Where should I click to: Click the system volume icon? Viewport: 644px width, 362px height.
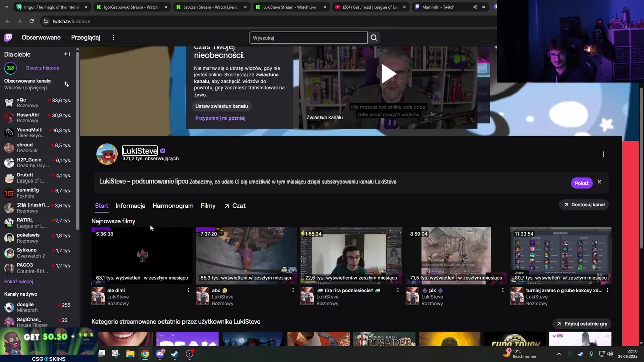click(x=610, y=354)
